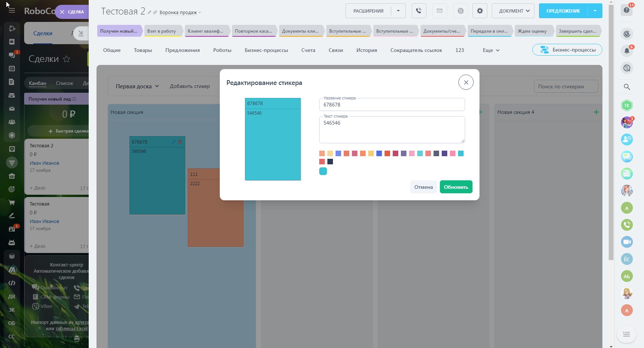Click the chat bubble icon in deal header
The height and width of the screenshot is (348, 644).
coord(461,11)
